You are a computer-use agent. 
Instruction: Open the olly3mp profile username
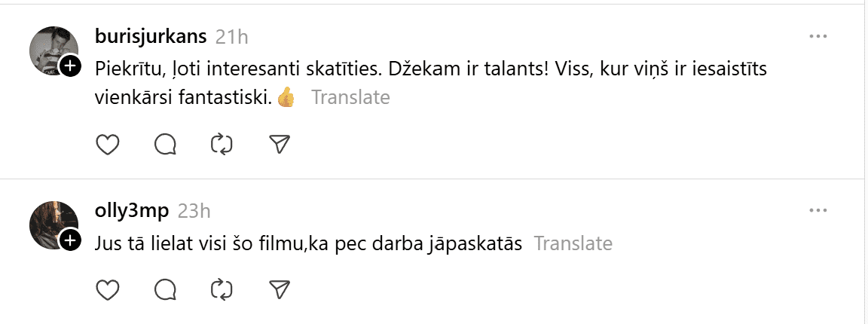[x=133, y=211]
